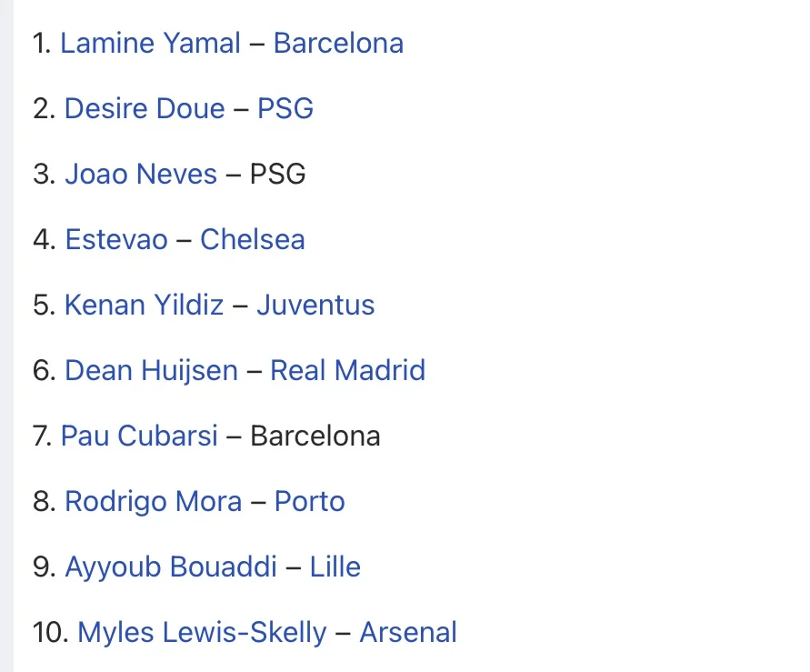Open the Real Madrid link
Screen dimensions: 810x672
pyautogui.click(x=347, y=371)
